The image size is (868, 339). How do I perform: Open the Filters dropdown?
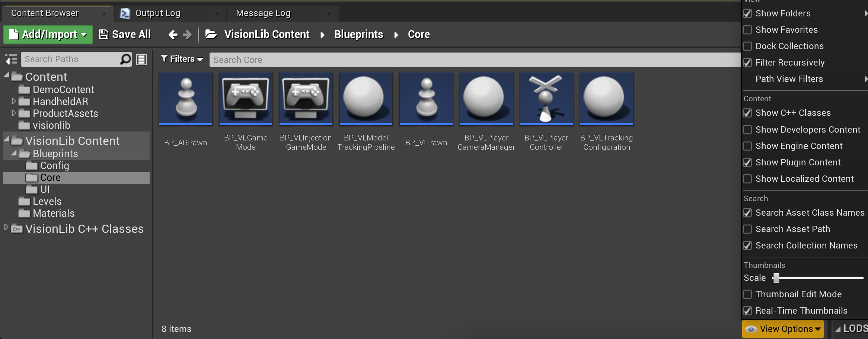click(182, 59)
